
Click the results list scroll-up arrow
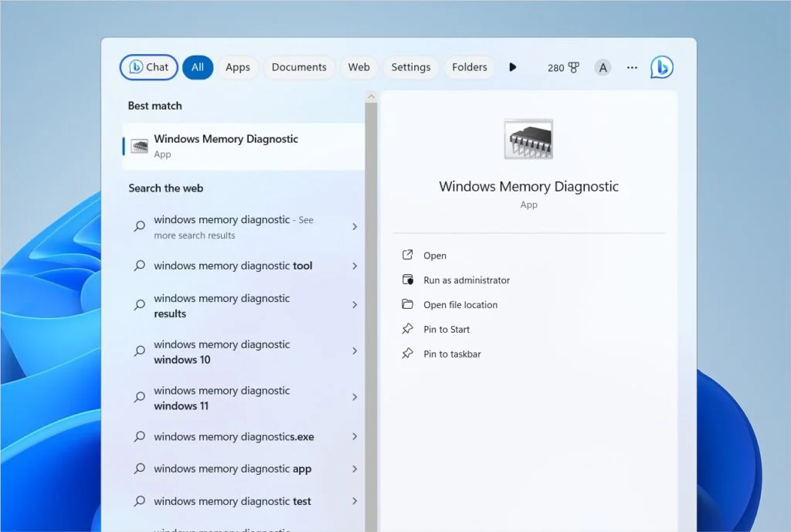click(x=372, y=97)
